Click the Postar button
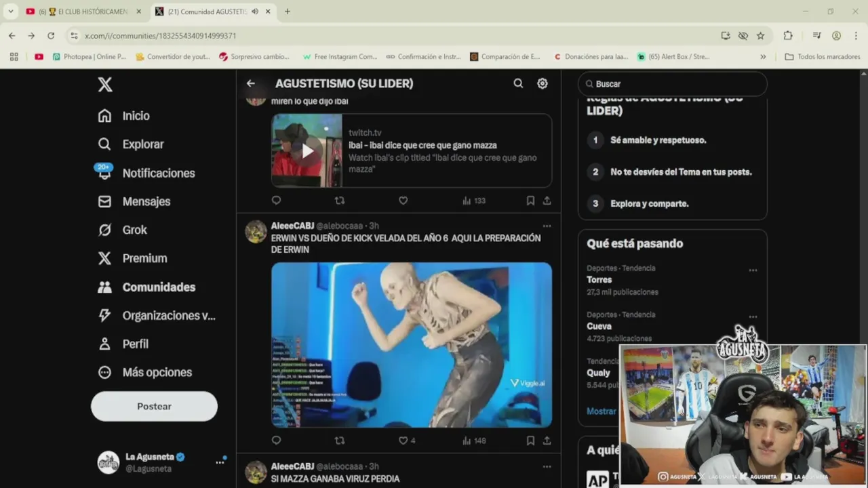This screenshot has width=868, height=488. [x=154, y=406]
